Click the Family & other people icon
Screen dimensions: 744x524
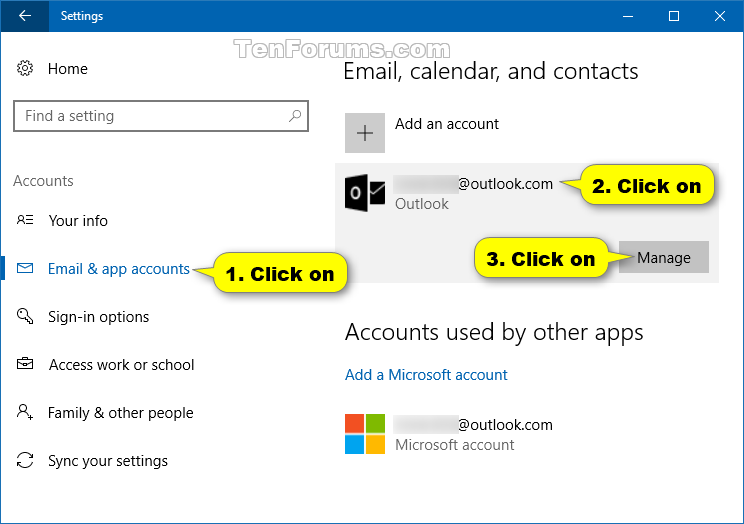25,412
